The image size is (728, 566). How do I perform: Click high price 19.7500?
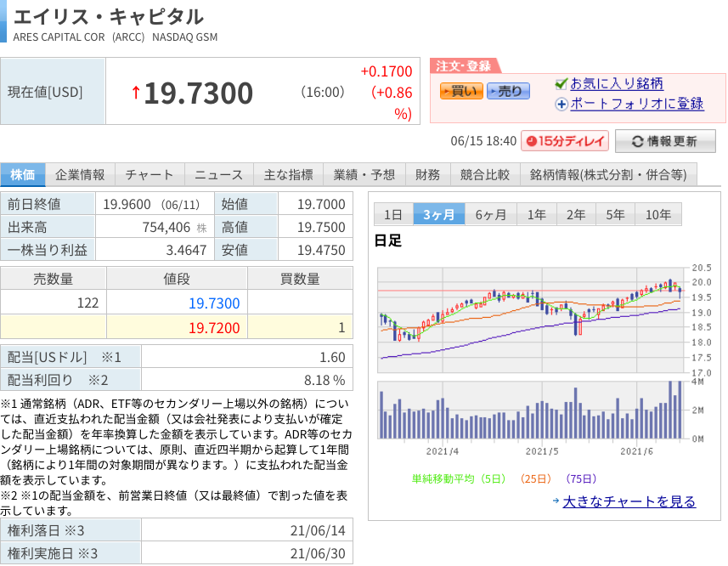(x=321, y=227)
